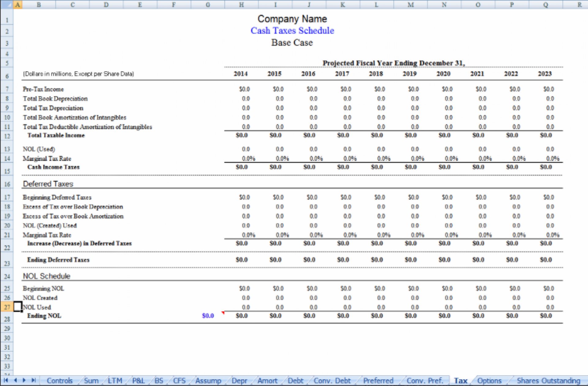The image size is (588, 386).
Task: Open the Preferred sheet tab
Action: tap(378, 380)
